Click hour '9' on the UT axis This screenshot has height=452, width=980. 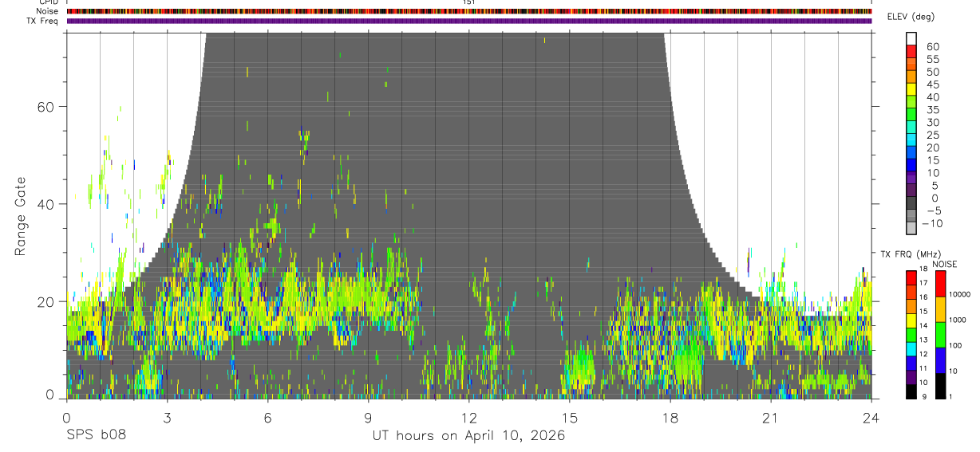[x=368, y=417]
